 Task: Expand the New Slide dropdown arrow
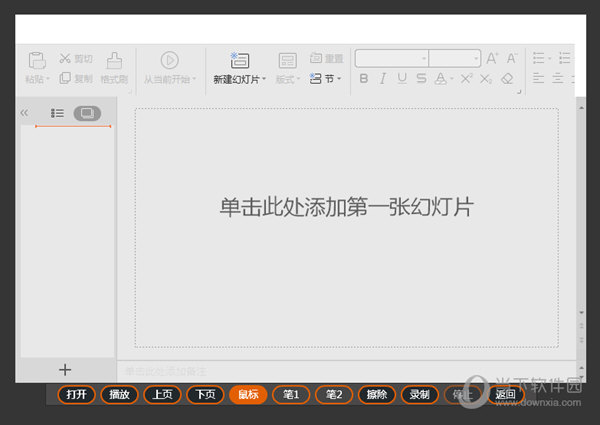[x=264, y=79]
